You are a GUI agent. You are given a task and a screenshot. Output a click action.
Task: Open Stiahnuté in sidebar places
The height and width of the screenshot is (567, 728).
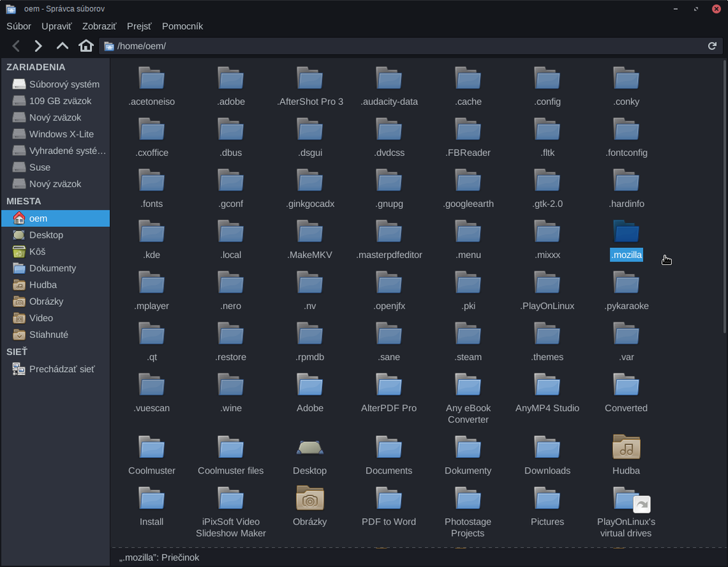coord(56,335)
